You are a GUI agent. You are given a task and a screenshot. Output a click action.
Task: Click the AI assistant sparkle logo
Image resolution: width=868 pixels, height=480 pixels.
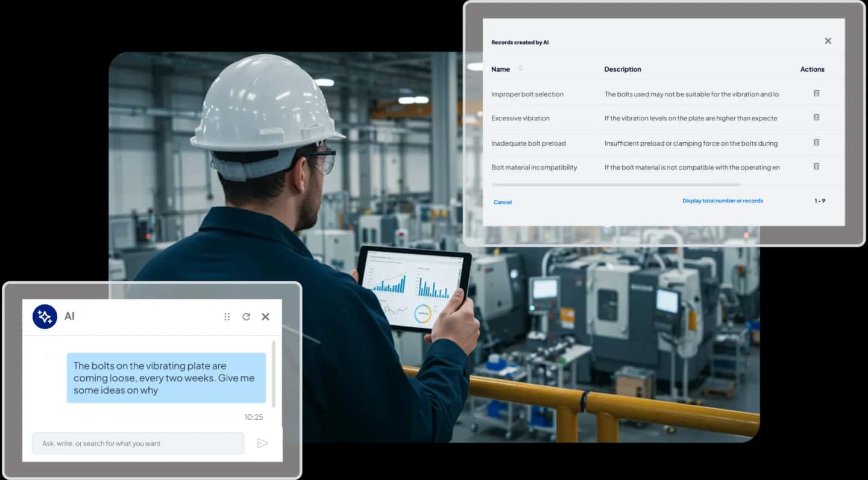click(x=45, y=316)
